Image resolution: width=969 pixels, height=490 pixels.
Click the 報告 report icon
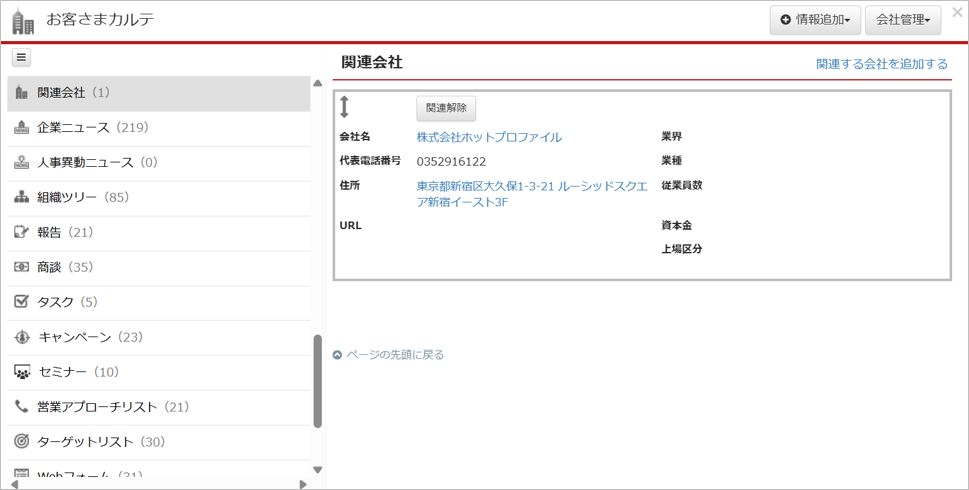click(22, 232)
